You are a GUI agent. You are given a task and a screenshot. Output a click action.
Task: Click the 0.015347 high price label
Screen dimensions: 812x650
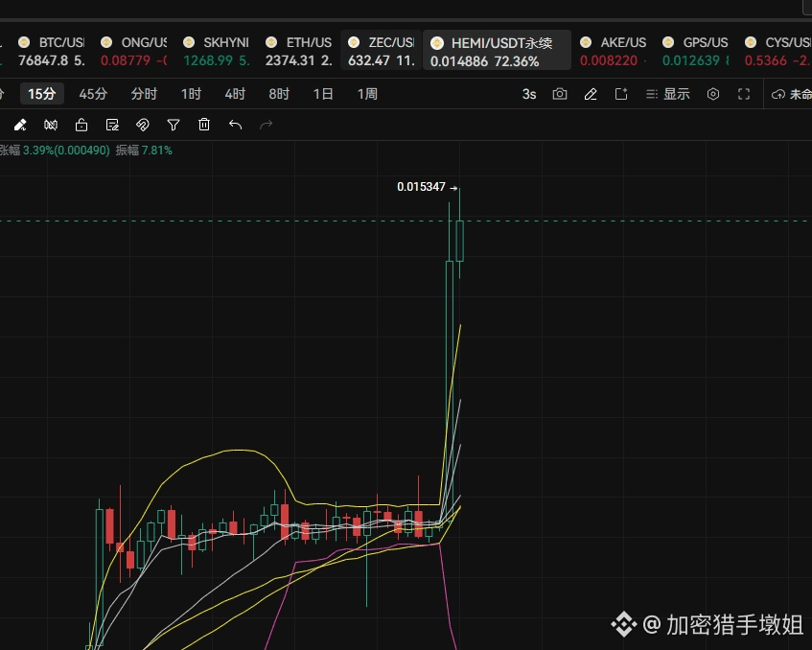421,187
